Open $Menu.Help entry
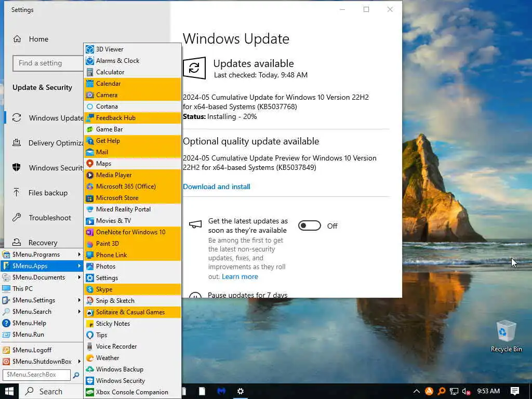The width and height of the screenshot is (532, 399). (42, 323)
